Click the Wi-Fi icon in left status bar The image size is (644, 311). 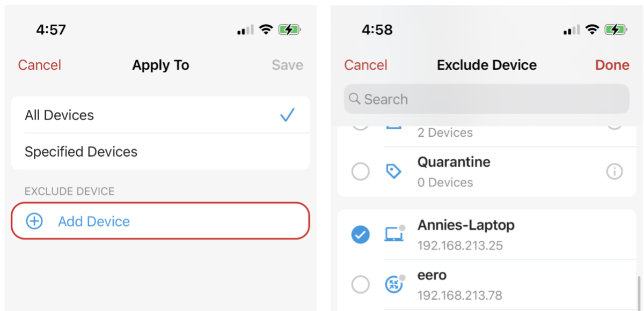coord(266,29)
